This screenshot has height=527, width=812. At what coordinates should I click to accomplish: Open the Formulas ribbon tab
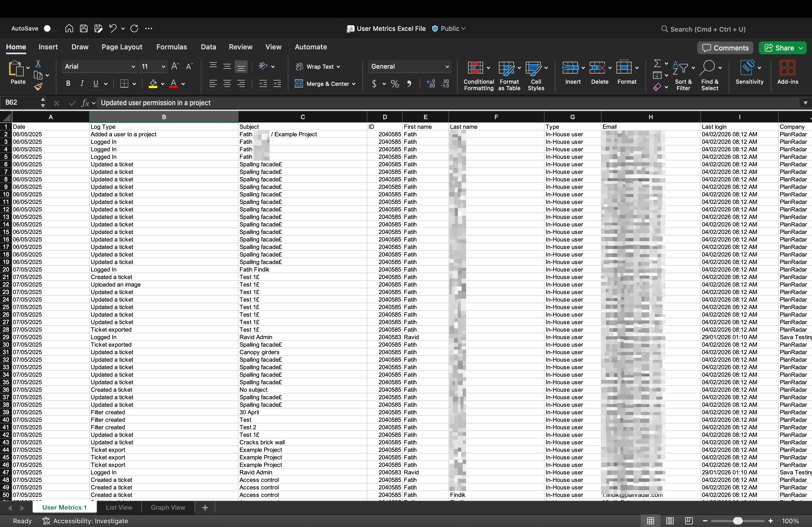click(x=171, y=47)
